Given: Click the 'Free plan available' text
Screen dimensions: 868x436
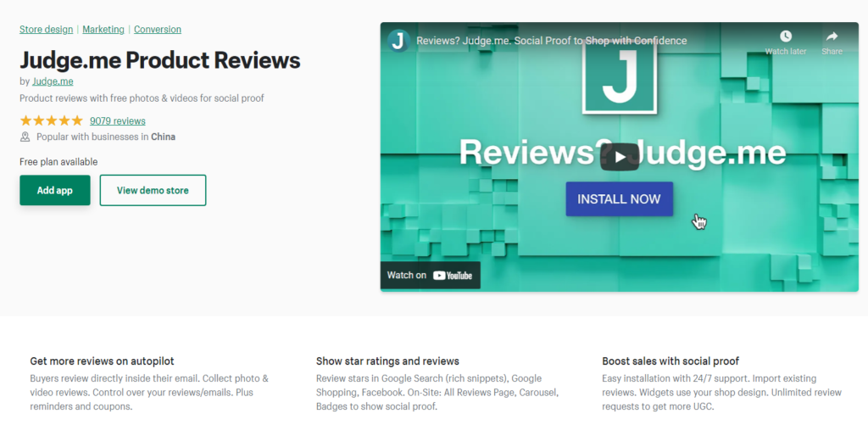Looking at the screenshot, I should coord(58,162).
